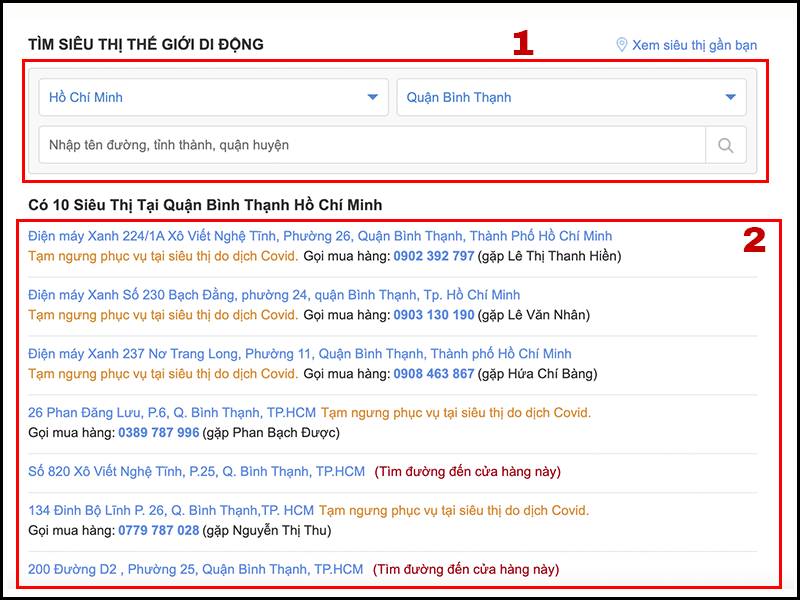Screen dimensions: 800x600
Task: Find directions to Số 820 Xô Viết Nghệ Tĩnh
Action: tap(468, 471)
